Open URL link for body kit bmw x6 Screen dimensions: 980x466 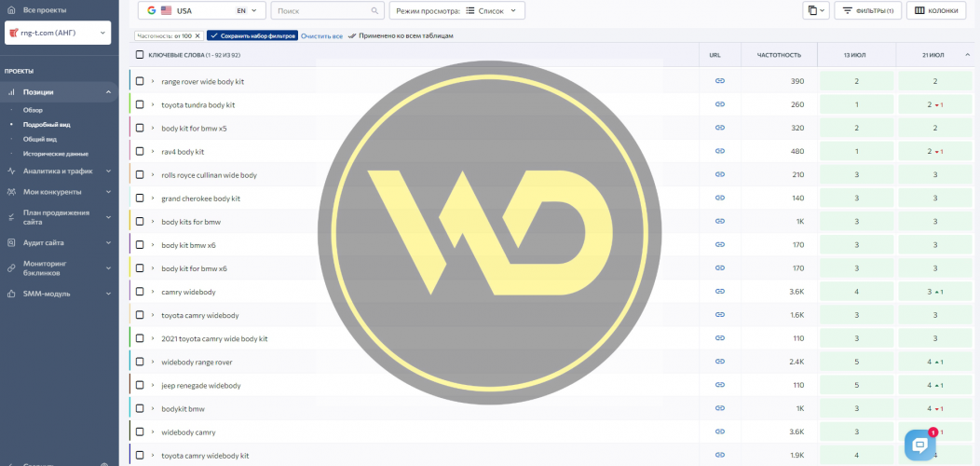(719, 244)
